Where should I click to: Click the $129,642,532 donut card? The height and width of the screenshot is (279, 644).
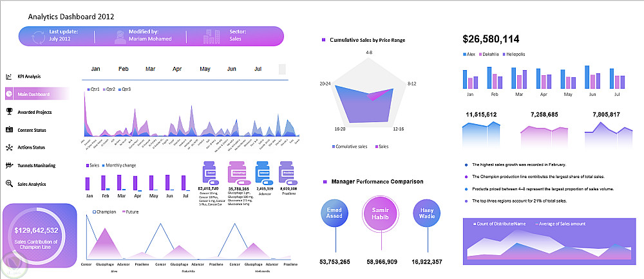click(x=40, y=236)
